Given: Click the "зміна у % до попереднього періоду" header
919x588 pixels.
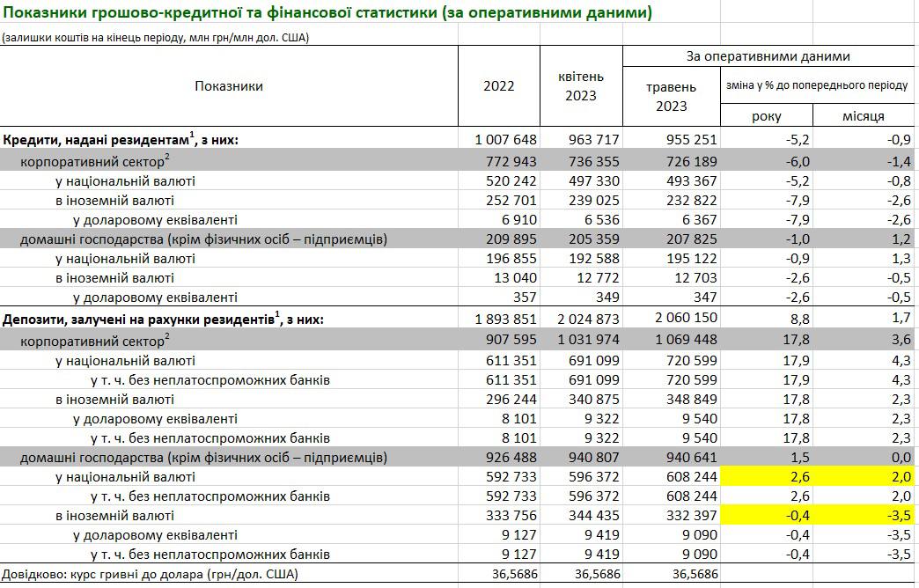Looking at the screenshot, I should click(818, 85).
